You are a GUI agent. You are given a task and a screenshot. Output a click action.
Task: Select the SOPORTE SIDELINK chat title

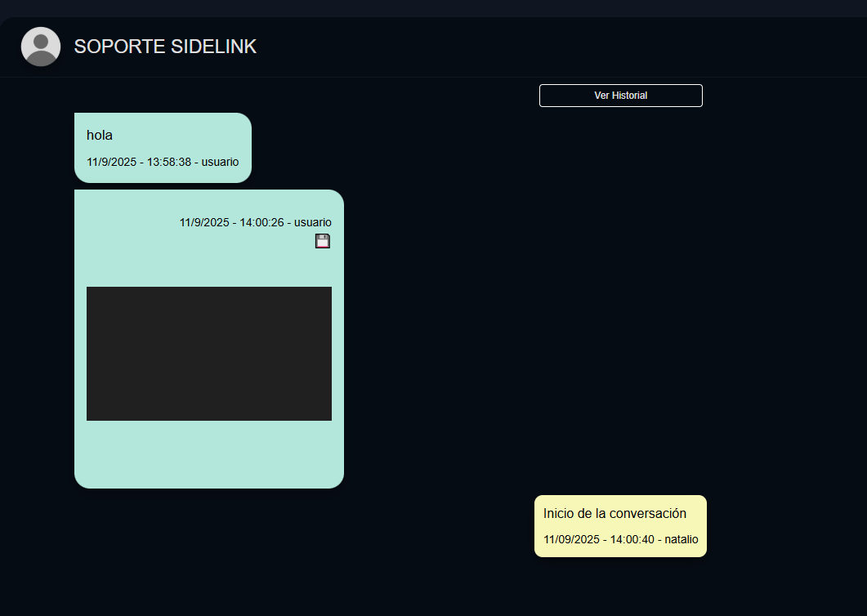[165, 47]
